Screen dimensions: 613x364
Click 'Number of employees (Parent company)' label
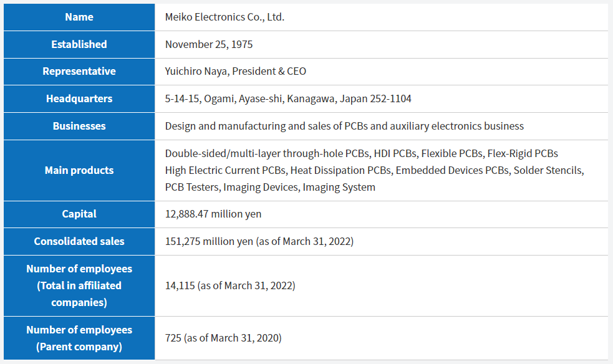tap(79, 338)
